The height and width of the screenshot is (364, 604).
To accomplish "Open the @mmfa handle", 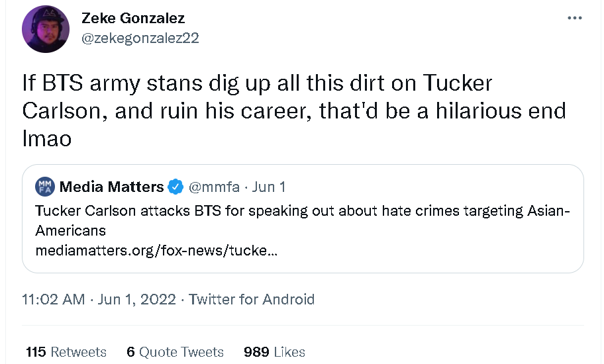I will (x=214, y=187).
